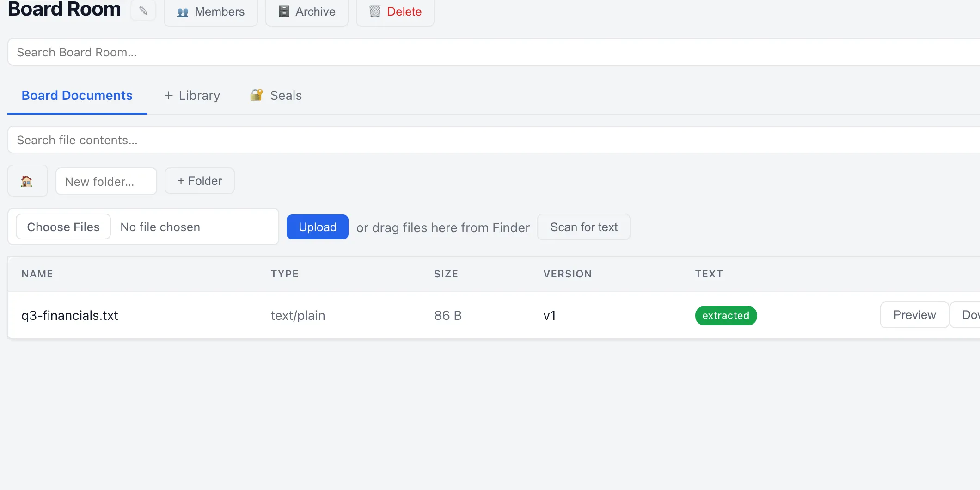Preview q3-financials.txt
Screen dimensions: 980x490
(x=914, y=315)
